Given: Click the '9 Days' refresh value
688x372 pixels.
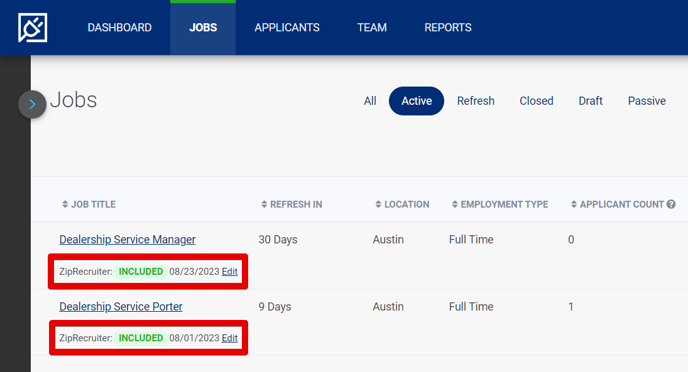Looking at the screenshot, I should point(275,307).
